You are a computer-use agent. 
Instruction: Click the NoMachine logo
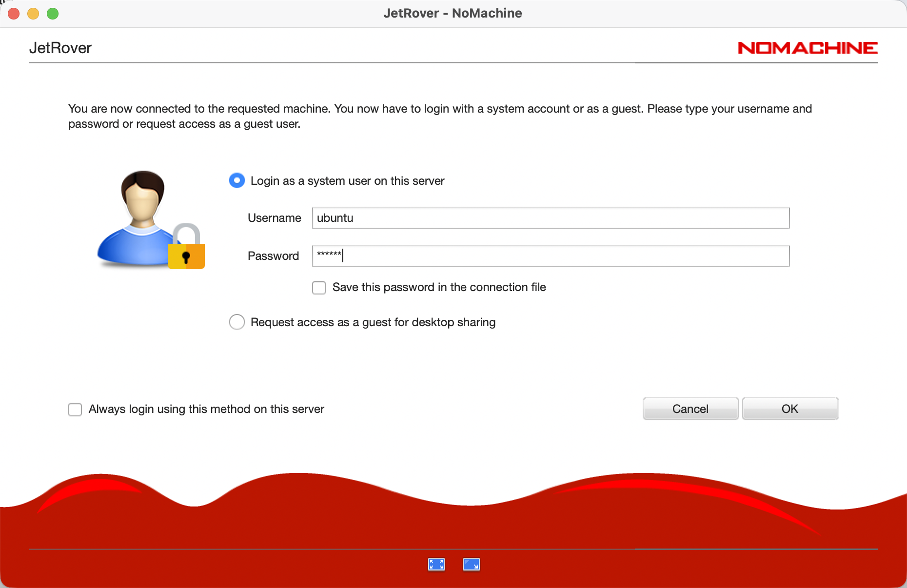click(x=808, y=48)
